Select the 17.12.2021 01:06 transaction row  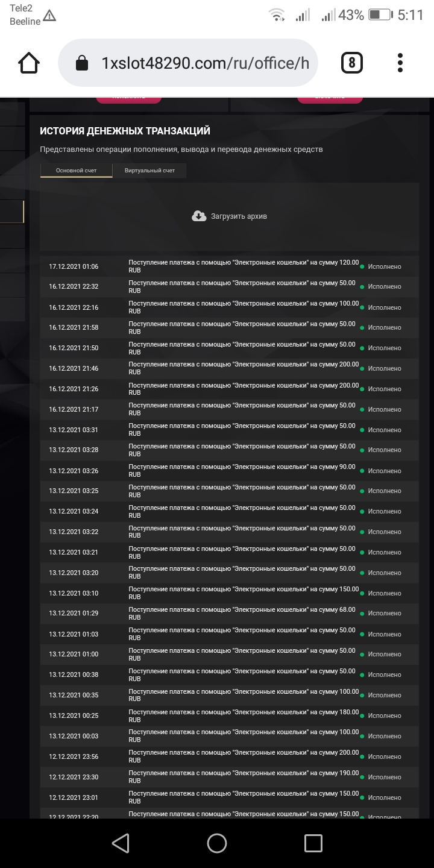coord(229,266)
